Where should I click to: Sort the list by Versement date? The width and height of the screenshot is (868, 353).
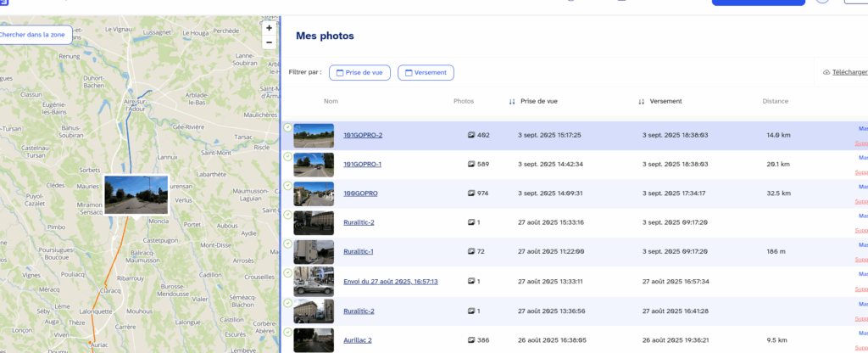642,102
